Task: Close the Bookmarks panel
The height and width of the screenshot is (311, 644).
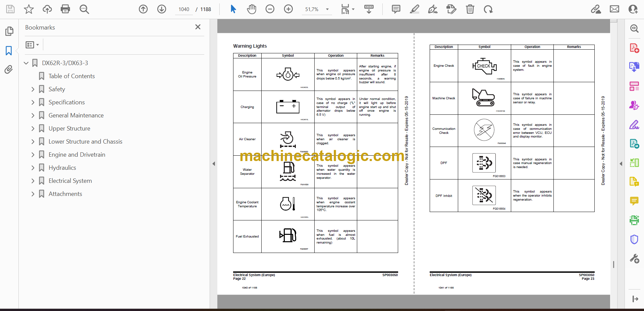Action: [x=198, y=27]
